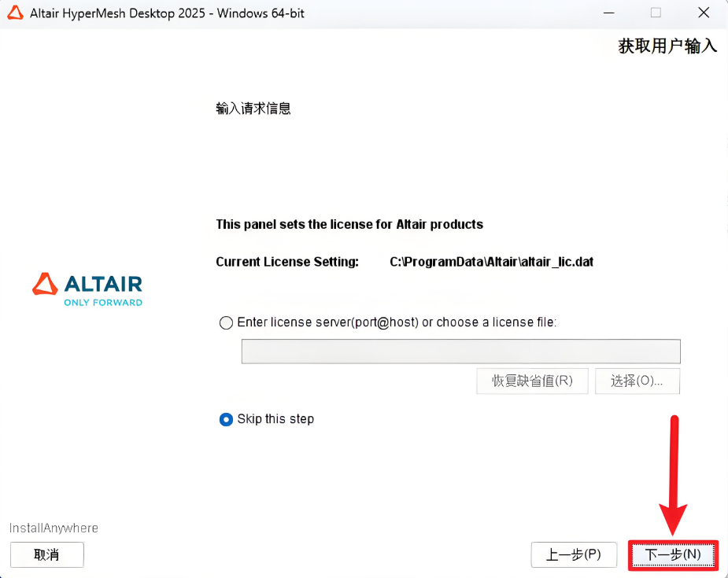Click the 获取用户输入 heading
Screen dimensions: 728x578
tap(667, 46)
